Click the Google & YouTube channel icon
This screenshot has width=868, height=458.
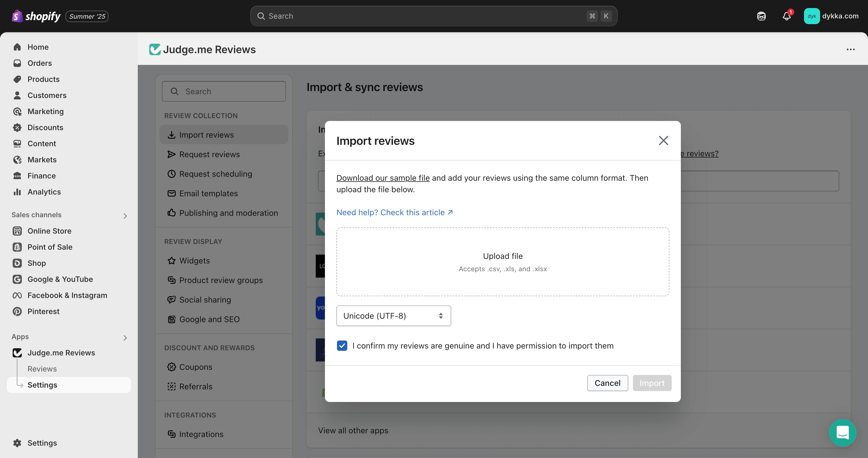[x=17, y=279]
